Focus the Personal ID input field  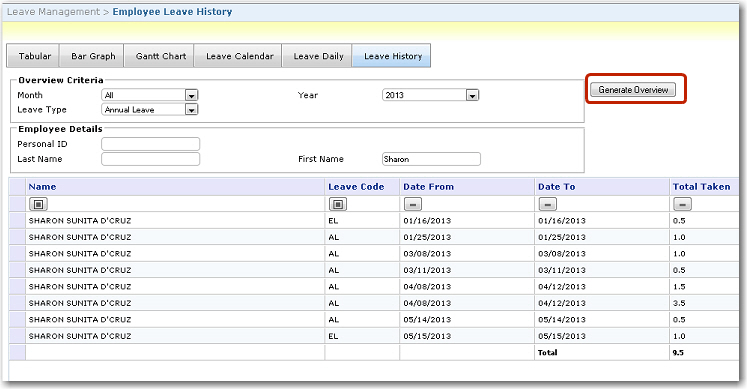(151, 144)
